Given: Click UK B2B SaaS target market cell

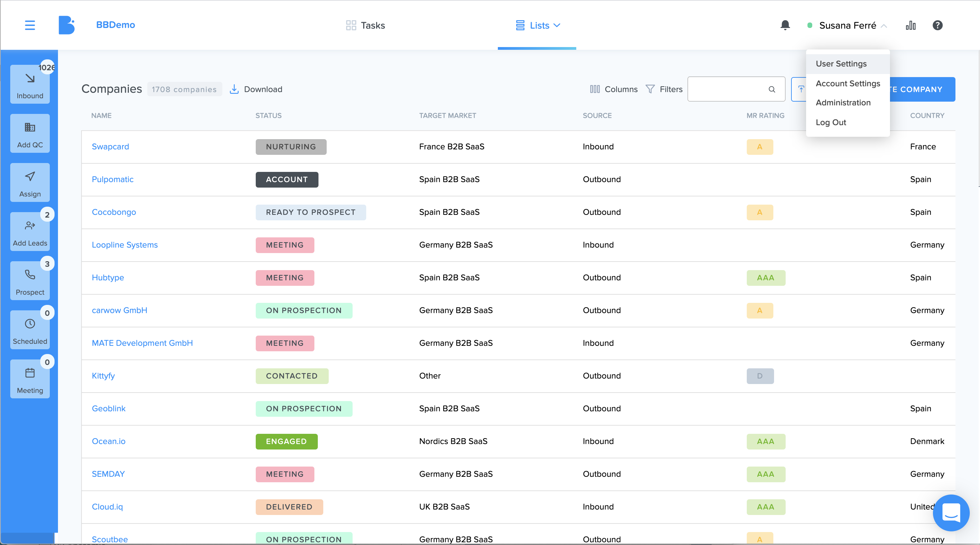Looking at the screenshot, I should pyautogui.click(x=444, y=506).
